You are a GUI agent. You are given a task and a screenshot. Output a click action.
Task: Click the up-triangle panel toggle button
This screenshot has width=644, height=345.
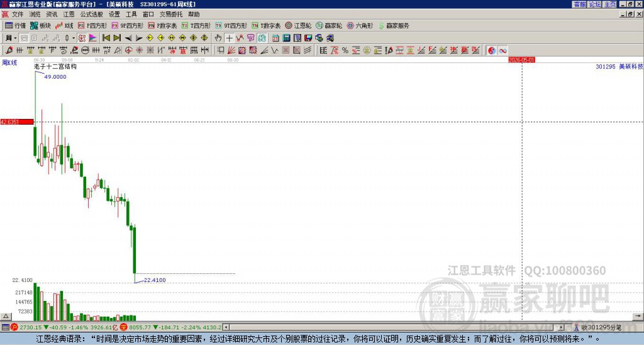tap(6, 317)
